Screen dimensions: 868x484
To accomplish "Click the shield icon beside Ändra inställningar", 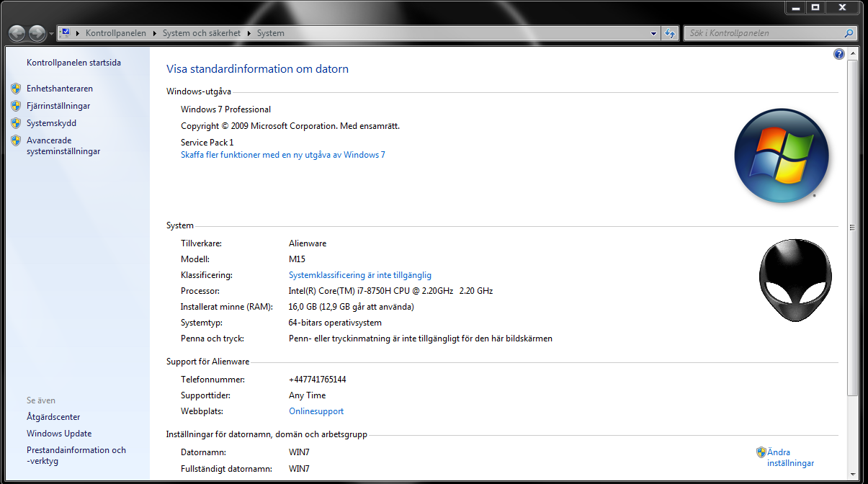I will coord(761,452).
